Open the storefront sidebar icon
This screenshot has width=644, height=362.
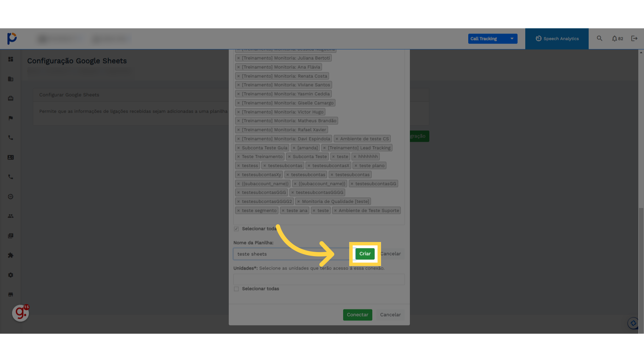pyautogui.click(x=11, y=295)
